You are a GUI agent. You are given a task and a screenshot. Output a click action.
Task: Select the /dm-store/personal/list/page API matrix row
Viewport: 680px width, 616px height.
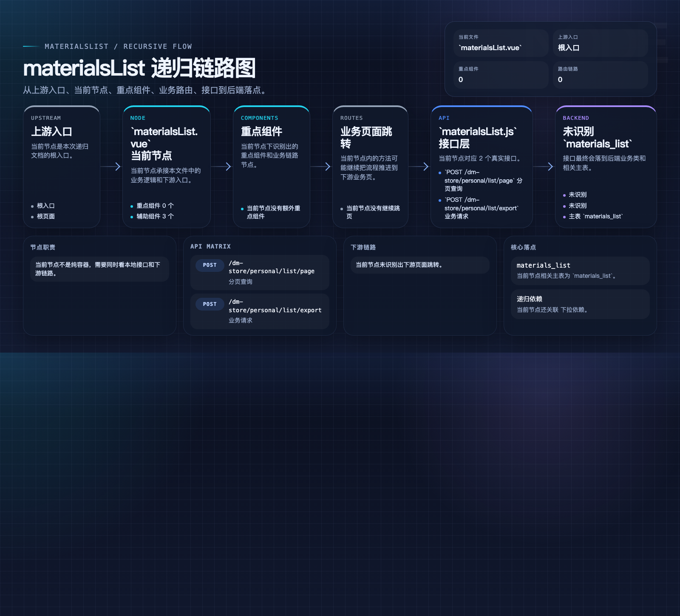pyautogui.click(x=260, y=272)
